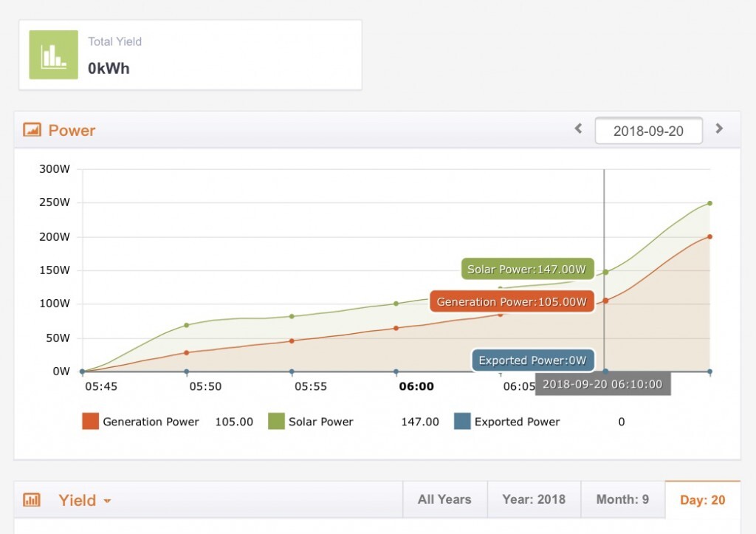This screenshot has width=756, height=534.
Task: Click the Yield panel bar chart icon
Action: point(32,500)
